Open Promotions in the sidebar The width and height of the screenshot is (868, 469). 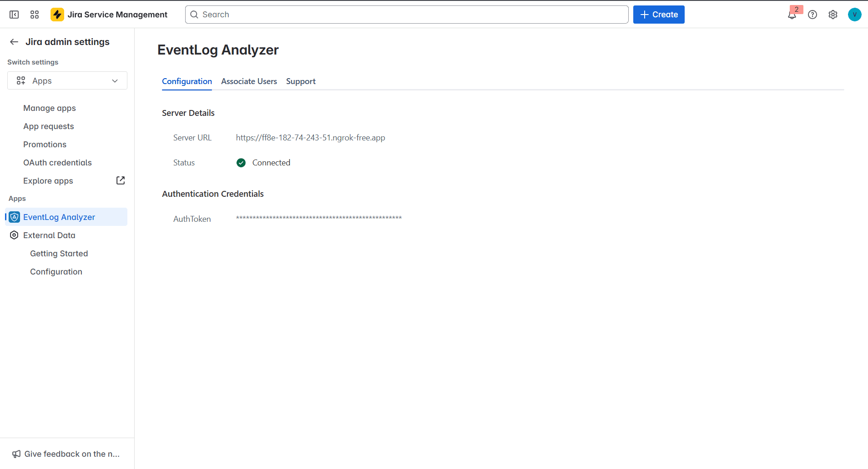[x=45, y=145]
